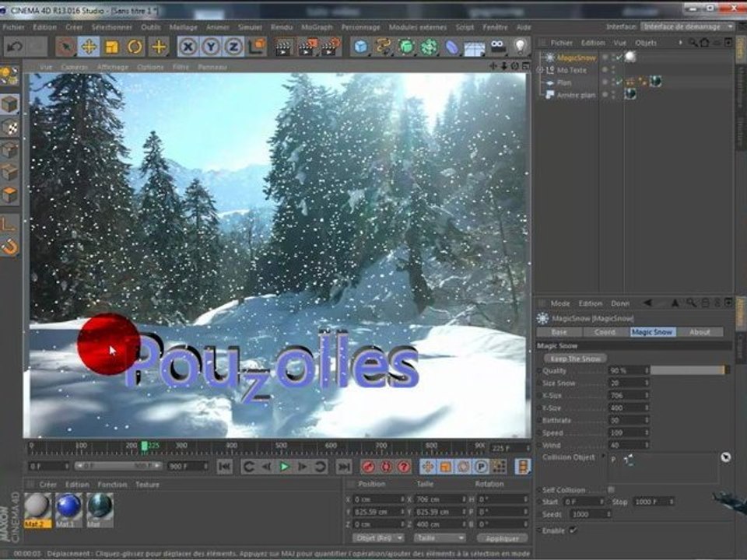Go to end of animation
This screenshot has height=560, width=747.
coord(344,466)
